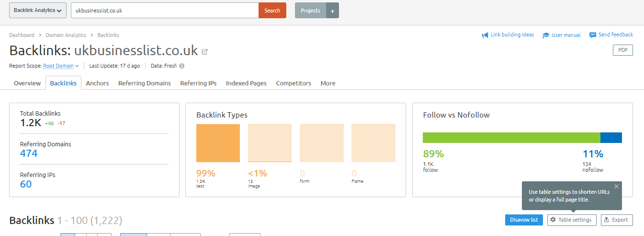Image resolution: width=644 pixels, height=236 pixels.
Task: Open the User manual link
Action: coord(566,35)
